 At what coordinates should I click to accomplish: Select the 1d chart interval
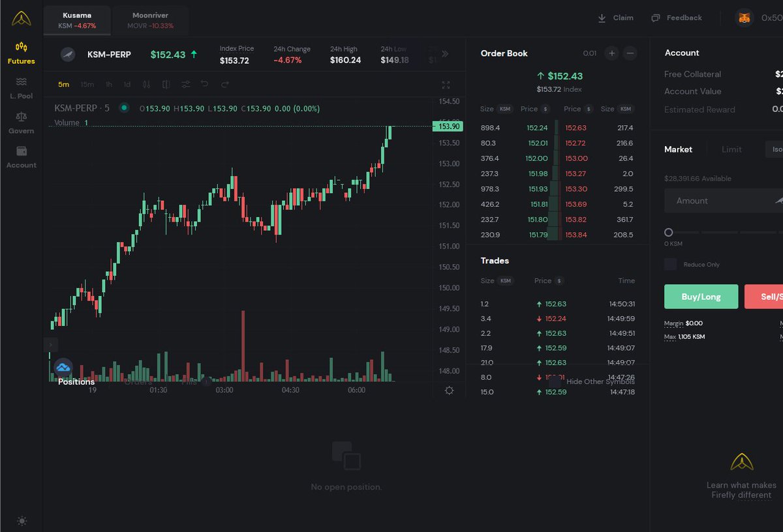click(127, 85)
